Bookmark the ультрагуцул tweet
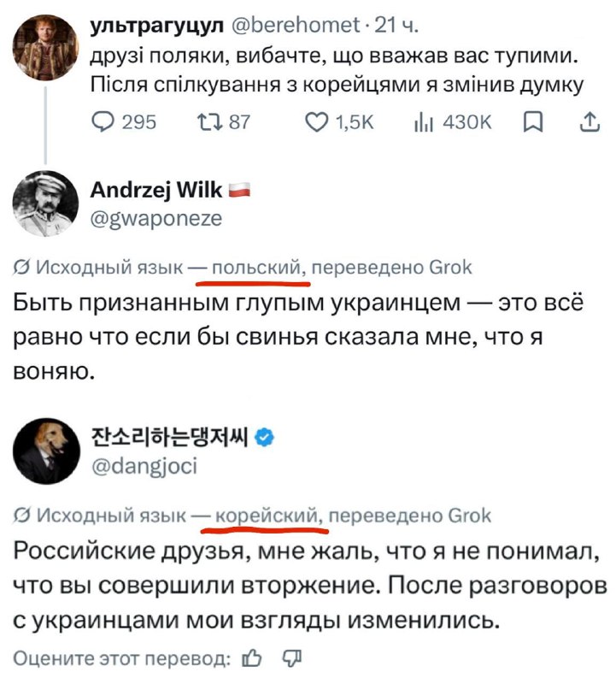The width and height of the screenshot is (616, 684). click(x=533, y=121)
